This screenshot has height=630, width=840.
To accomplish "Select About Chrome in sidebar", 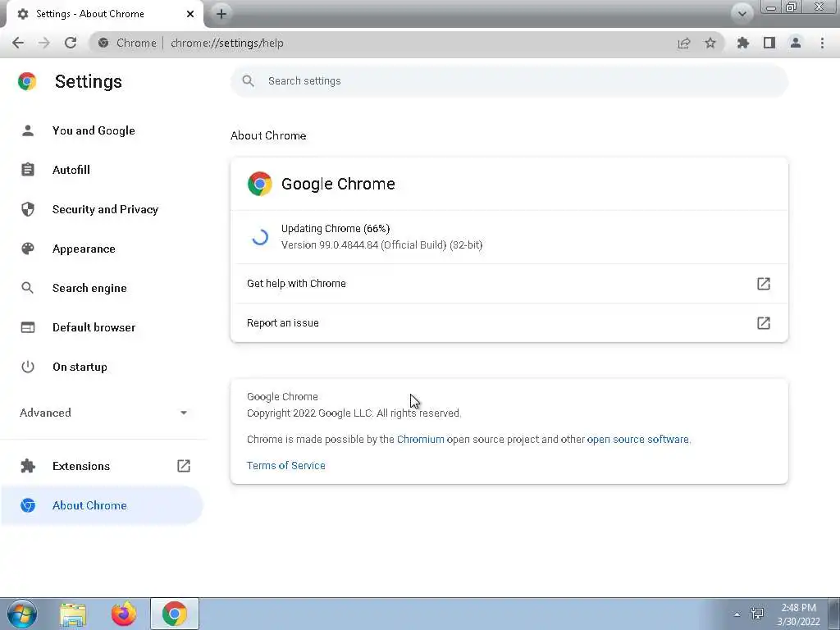I will (x=102, y=505).
